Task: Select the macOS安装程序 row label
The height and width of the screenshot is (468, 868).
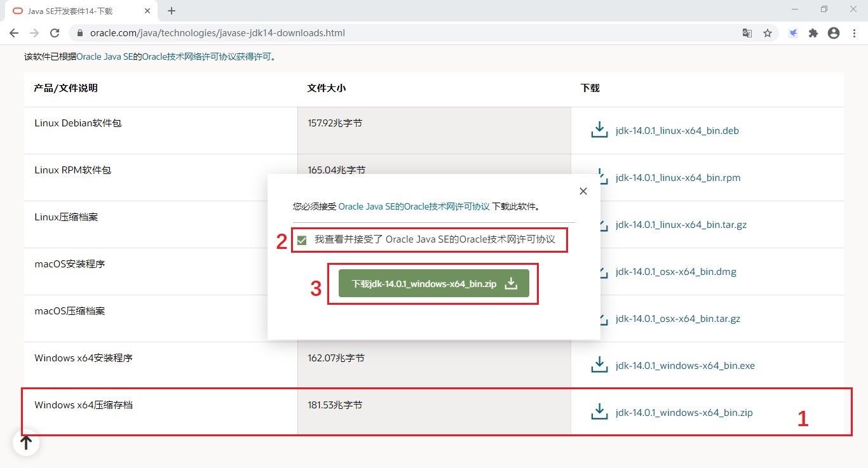Action: click(70, 264)
